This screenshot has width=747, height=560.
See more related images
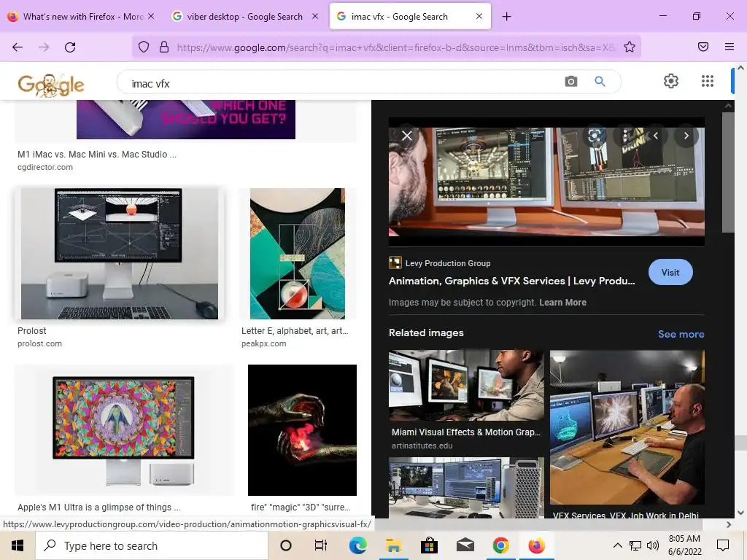681,334
